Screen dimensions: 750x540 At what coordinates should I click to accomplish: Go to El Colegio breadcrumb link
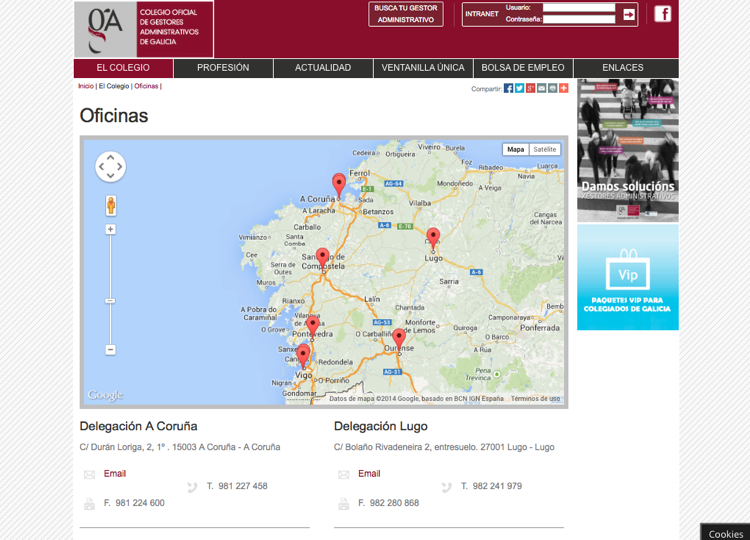pos(114,86)
